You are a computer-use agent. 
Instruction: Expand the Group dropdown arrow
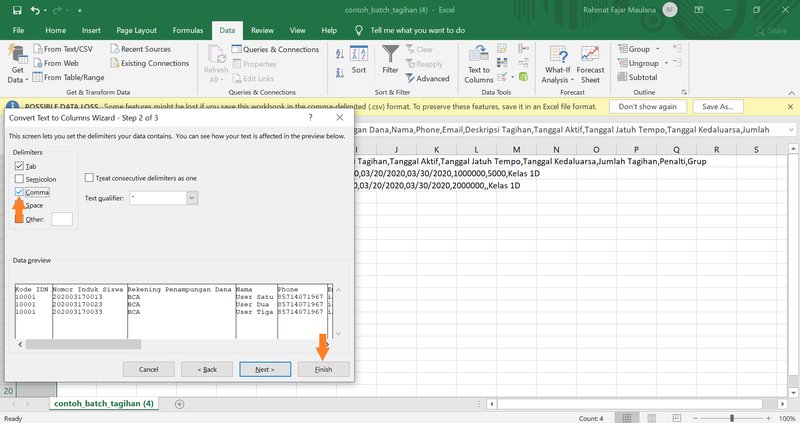tap(658, 49)
